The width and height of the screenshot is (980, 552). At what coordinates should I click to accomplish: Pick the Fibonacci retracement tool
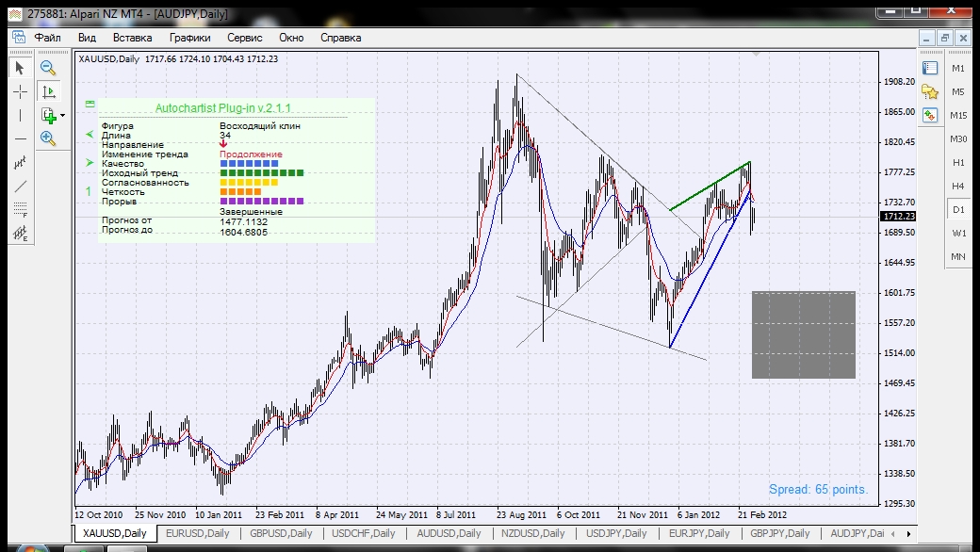coord(20,209)
